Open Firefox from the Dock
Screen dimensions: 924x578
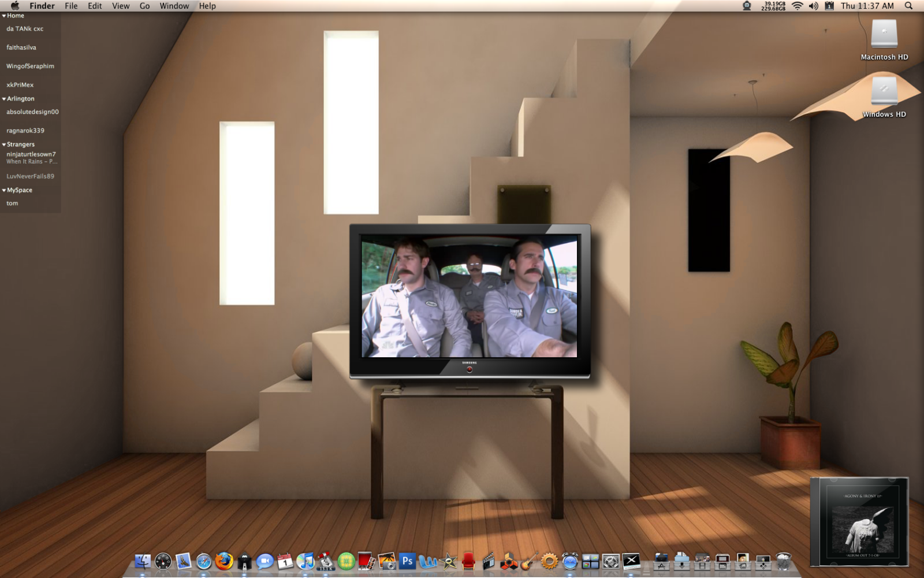(224, 561)
